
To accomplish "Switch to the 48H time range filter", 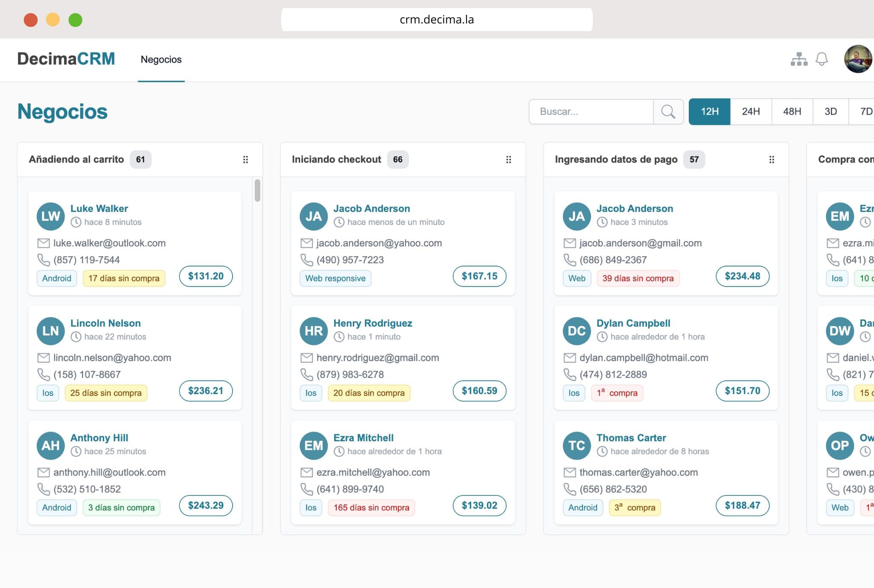I will [x=792, y=112].
